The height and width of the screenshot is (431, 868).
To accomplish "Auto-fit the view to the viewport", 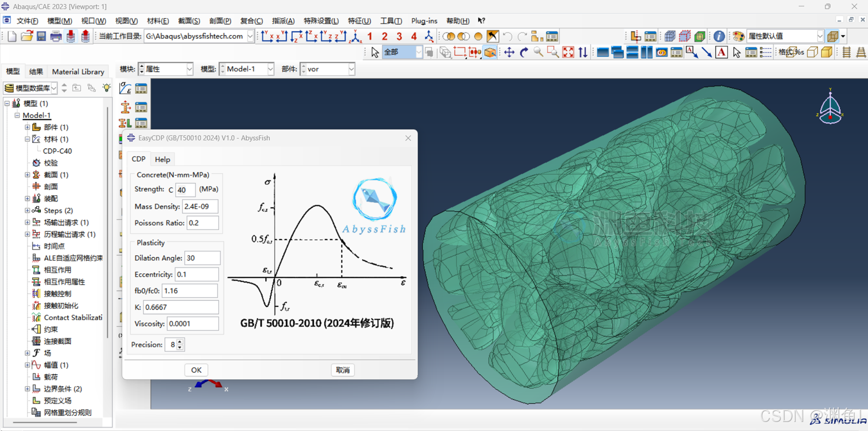I will (568, 53).
